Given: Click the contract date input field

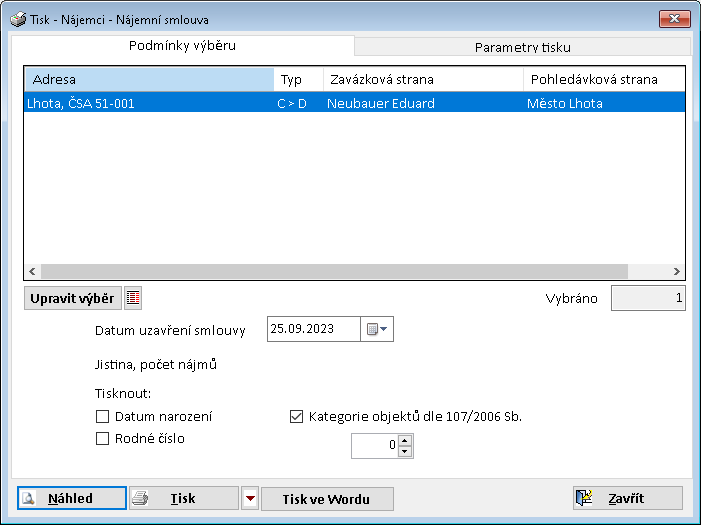Looking at the screenshot, I should [313, 329].
